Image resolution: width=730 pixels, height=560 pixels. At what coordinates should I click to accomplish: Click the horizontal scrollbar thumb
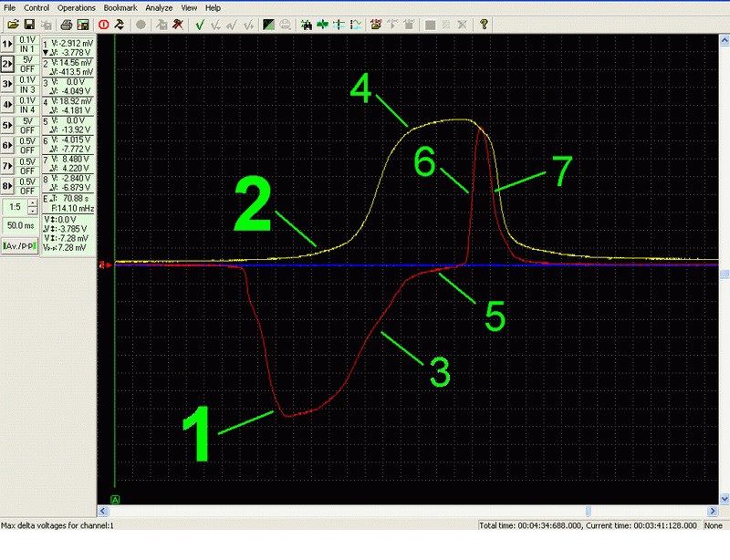click(588, 511)
